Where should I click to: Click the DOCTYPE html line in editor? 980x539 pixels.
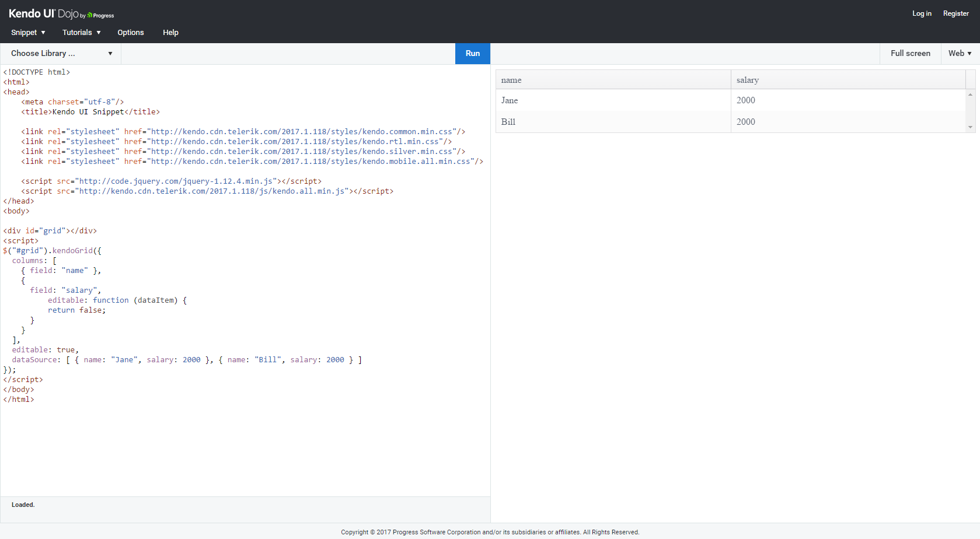coord(37,72)
